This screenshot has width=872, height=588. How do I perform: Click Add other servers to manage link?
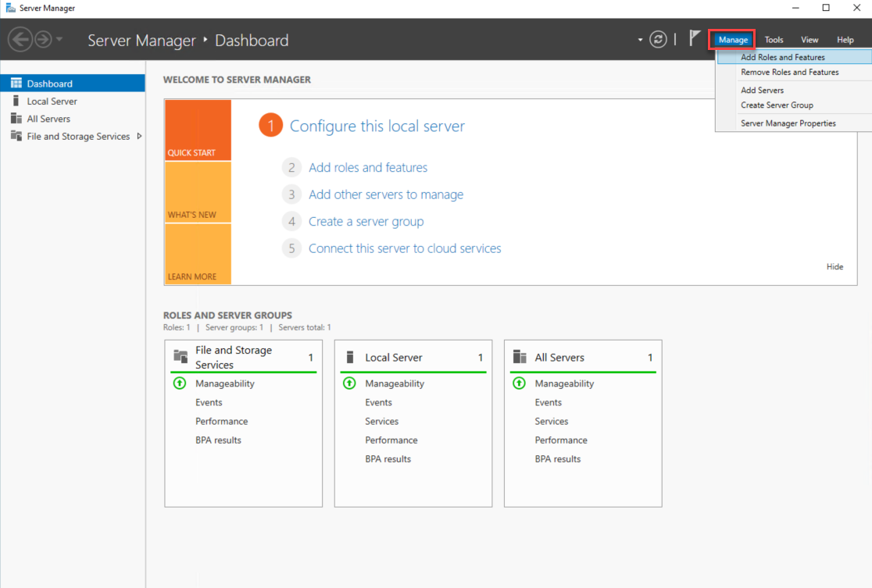point(386,194)
